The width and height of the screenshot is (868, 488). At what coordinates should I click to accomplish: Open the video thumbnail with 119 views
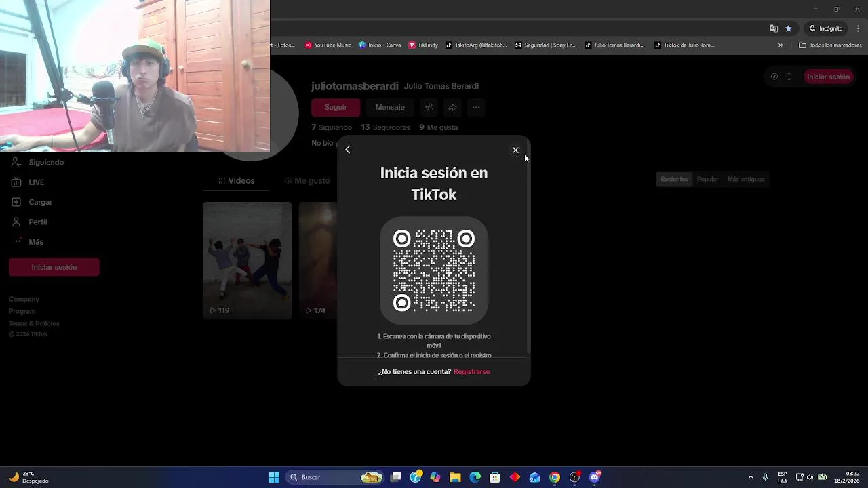(x=247, y=260)
